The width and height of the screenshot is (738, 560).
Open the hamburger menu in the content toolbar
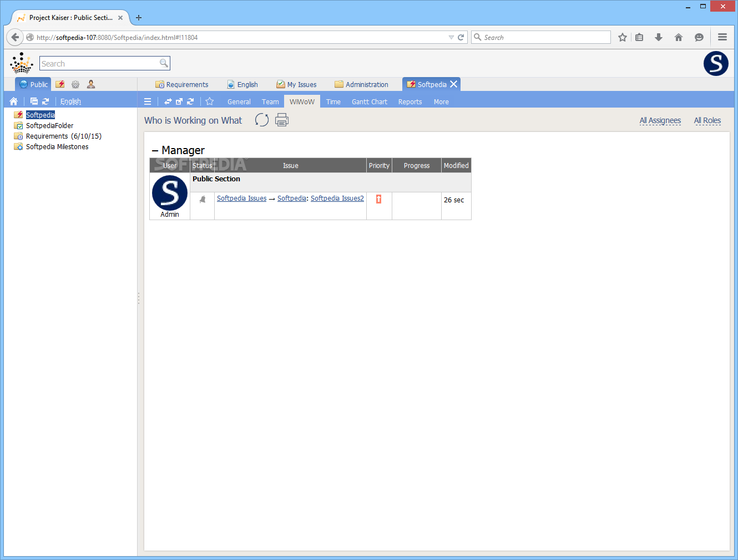click(148, 101)
